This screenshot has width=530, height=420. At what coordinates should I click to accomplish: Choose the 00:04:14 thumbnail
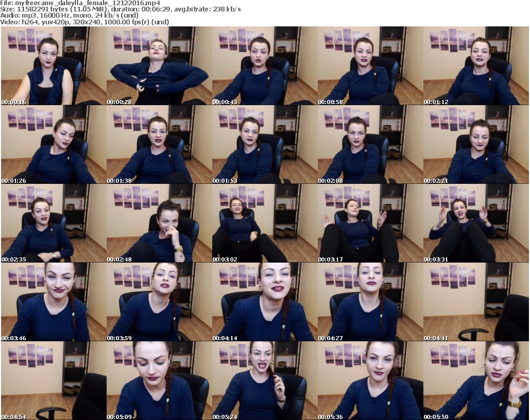[x=264, y=302]
